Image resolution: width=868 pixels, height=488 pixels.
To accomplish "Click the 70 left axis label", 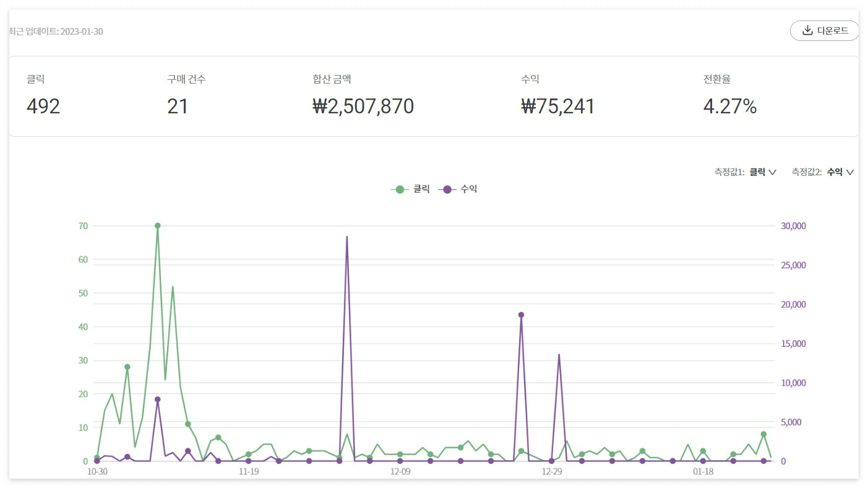I will 83,226.
